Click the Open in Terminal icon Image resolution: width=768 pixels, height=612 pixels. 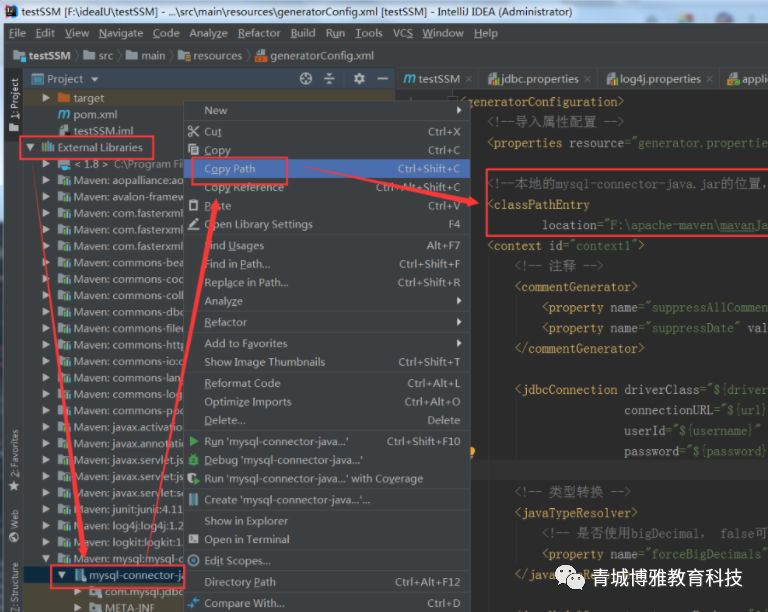tap(193, 539)
